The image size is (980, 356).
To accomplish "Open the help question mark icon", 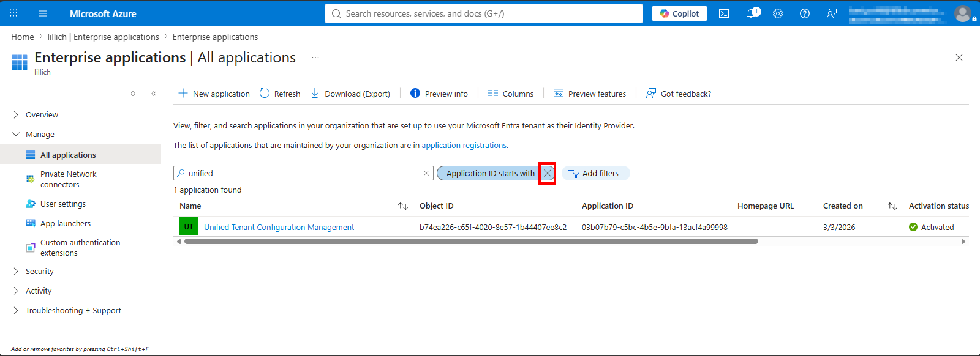I will pos(805,13).
